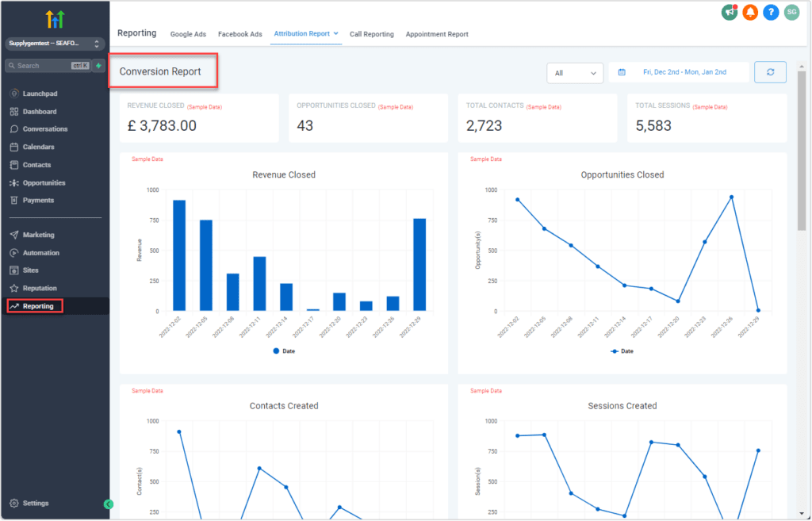
Task: Collapse the sidebar with green arrow
Action: point(109,504)
